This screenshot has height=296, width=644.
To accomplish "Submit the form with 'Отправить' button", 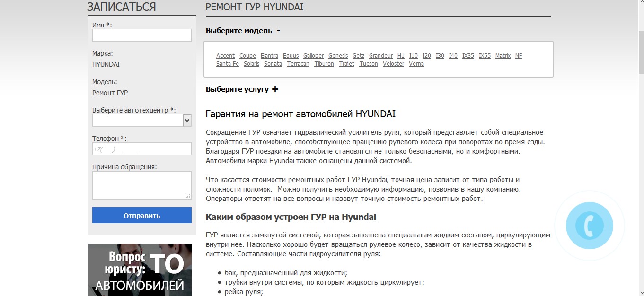I will point(142,215).
